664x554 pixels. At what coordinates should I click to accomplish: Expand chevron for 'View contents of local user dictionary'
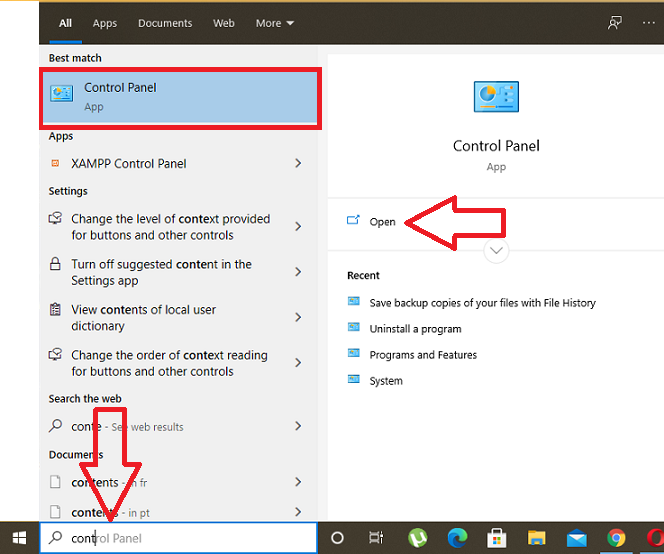298,317
